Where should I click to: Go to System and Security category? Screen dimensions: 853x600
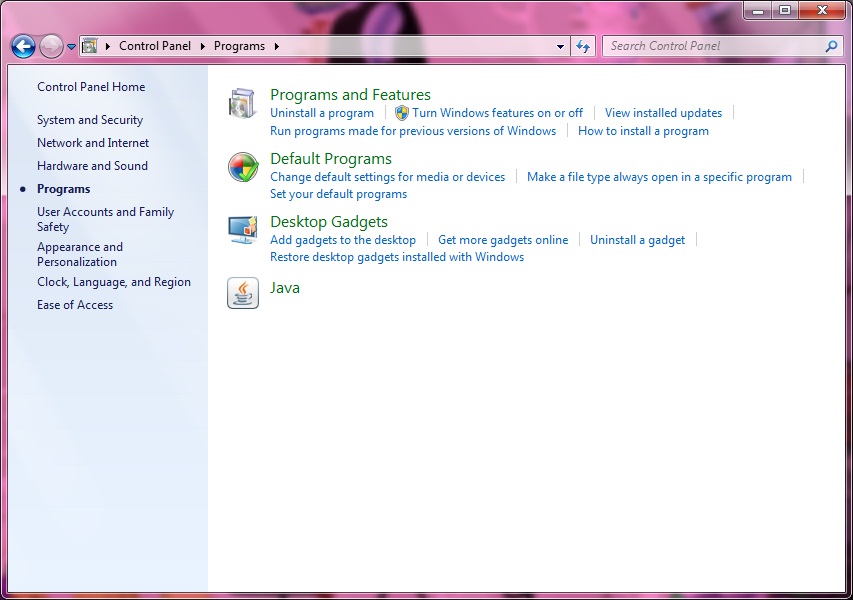coord(90,120)
